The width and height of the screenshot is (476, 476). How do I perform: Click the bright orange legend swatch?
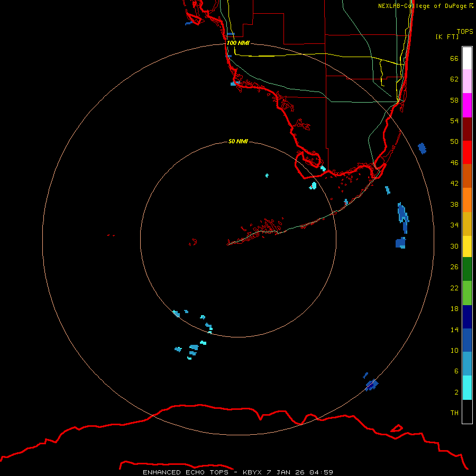click(x=467, y=200)
